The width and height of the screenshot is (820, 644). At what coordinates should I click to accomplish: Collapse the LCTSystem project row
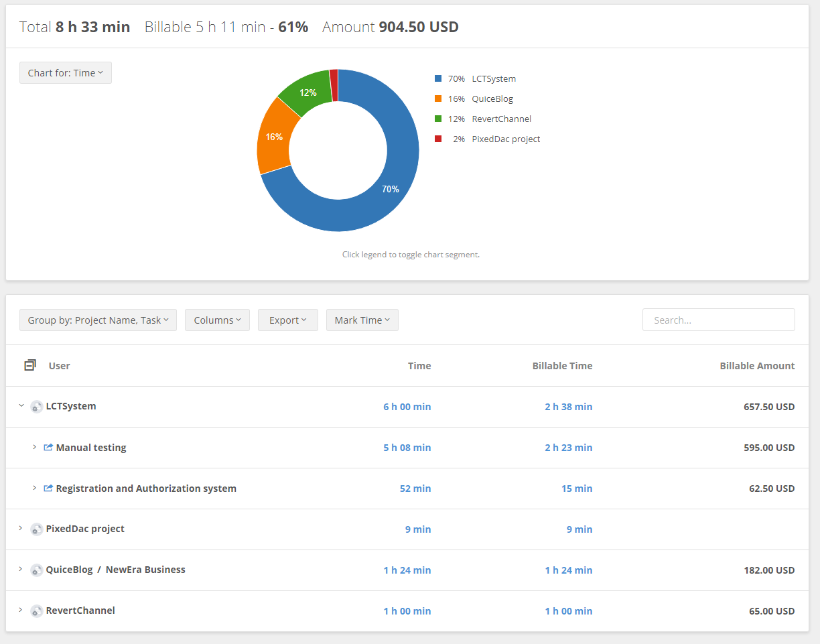pyautogui.click(x=21, y=405)
